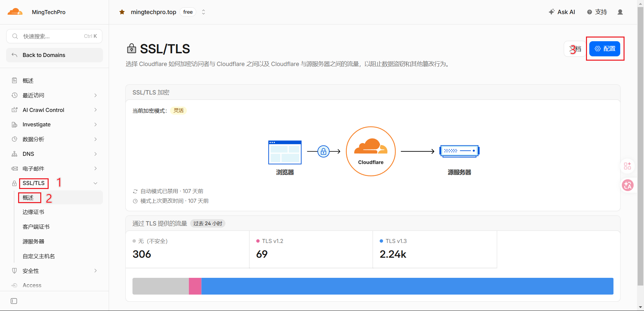Click the SSL/TLS lock icon in sidebar
The width and height of the screenshot is (644, 311).
(14, 183)
